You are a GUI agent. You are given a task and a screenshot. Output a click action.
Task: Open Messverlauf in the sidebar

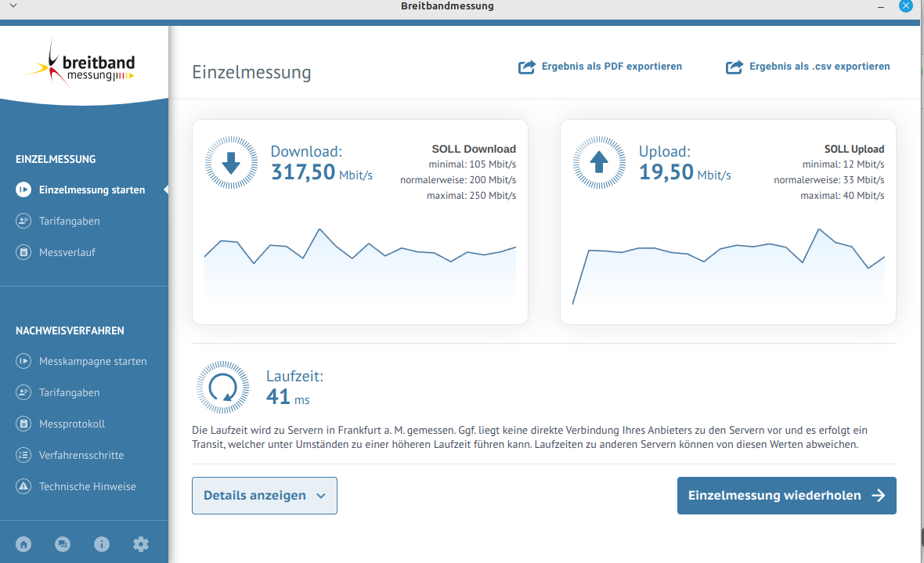pyautogui.click(x=67, y=252)
